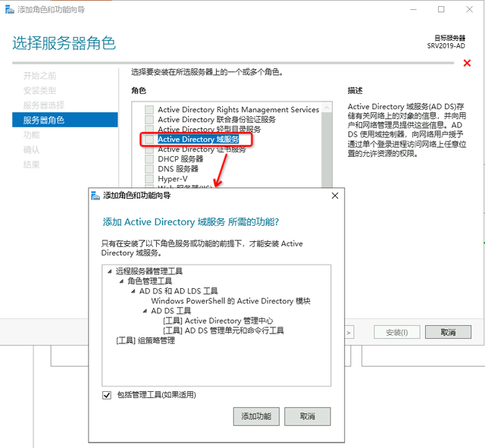The width and height of the screenshot is (485, 448).
Task: Check DNS 服务器 role checkbox
Action: point(149,169)
